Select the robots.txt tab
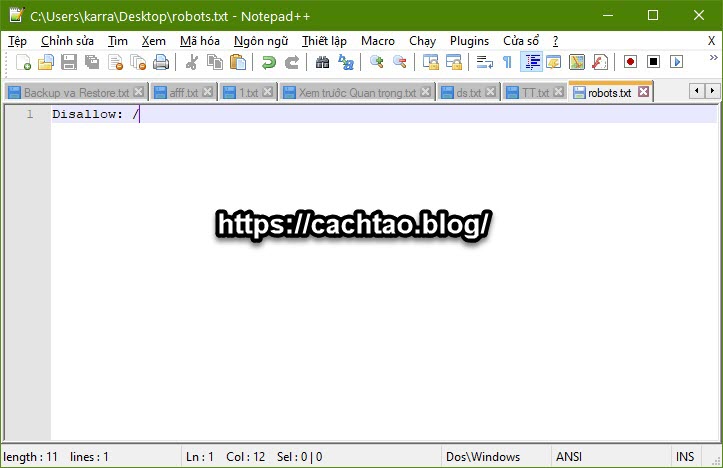Image resolution: width=723 pixels, height=468 pixels. pos(610,92)
